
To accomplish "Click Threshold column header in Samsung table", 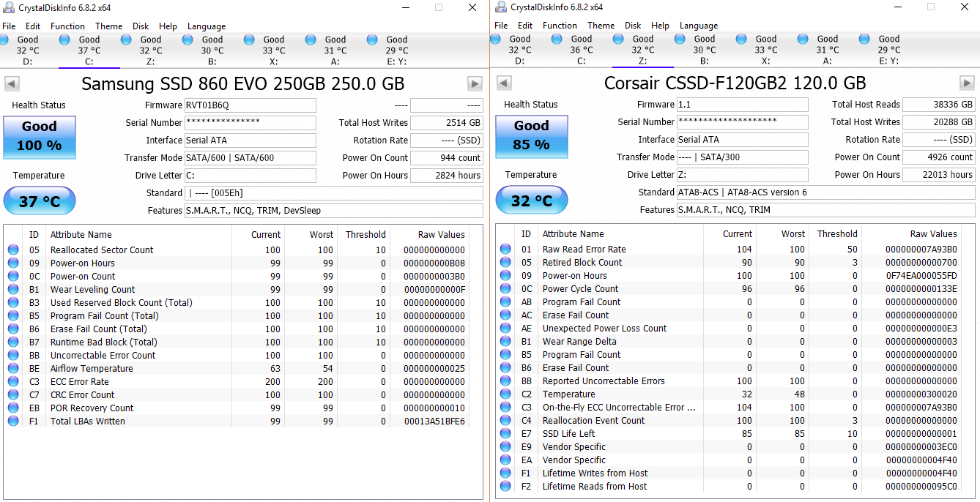I will (364, 235).
